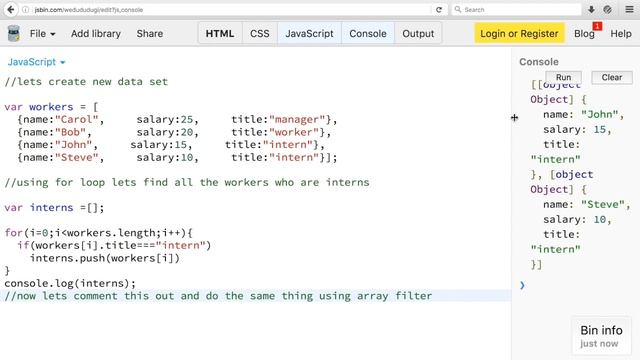Reload the page with the refresh icon
This screenshot has width=640, height=360.
(x=439, y=10)
